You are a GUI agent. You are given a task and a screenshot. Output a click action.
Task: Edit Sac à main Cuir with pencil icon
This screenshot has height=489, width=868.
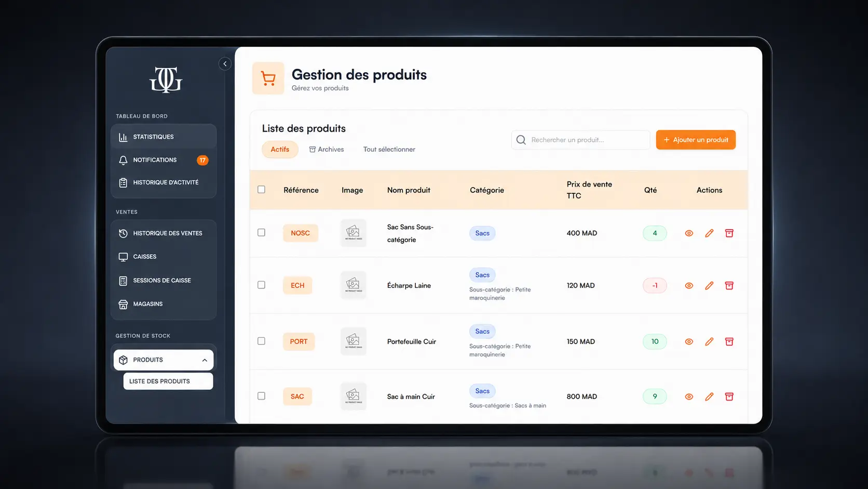[709, 397]
